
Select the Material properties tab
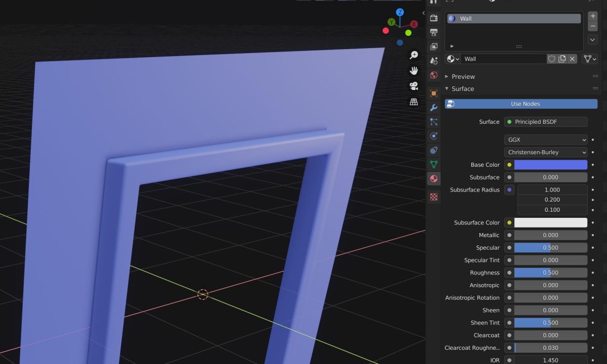pyautogui.click(x=433, y=178)
